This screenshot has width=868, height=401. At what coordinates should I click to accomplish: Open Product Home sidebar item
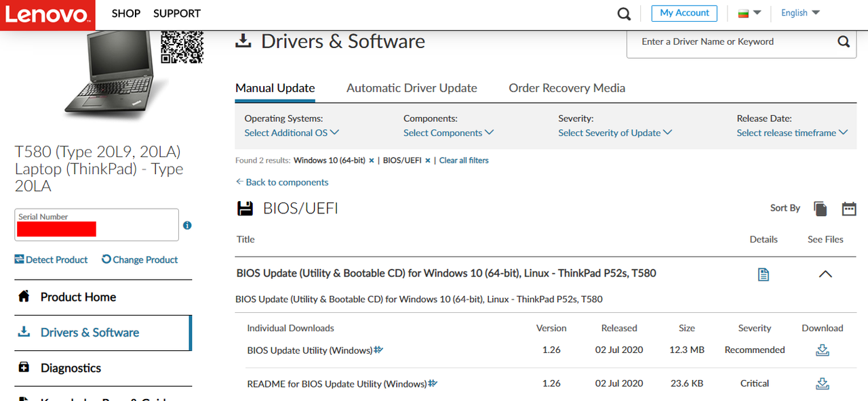(x=103, y=297)
